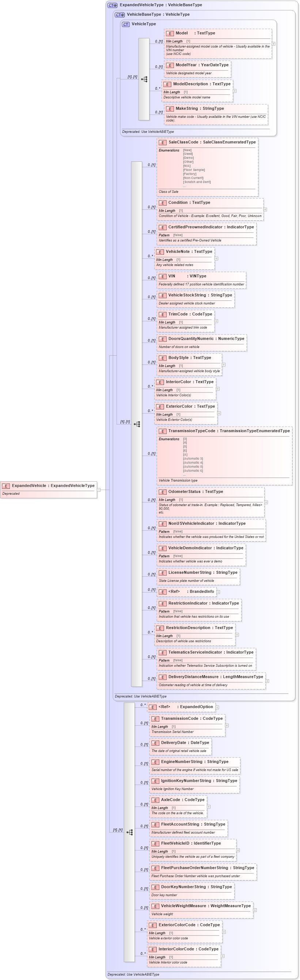300x980 pixels.
Task: Select the 'Vehicle Transmission type' description text
Action: [178, 480]
